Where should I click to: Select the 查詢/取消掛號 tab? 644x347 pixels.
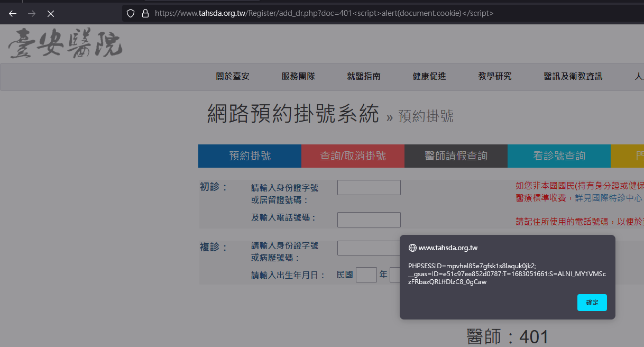click(353, 156)
